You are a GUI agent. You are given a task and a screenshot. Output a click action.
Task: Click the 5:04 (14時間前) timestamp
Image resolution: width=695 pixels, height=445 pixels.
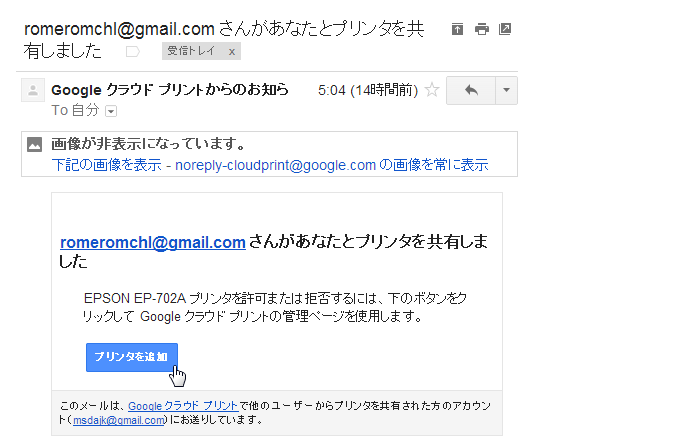[x=368, y=90]
